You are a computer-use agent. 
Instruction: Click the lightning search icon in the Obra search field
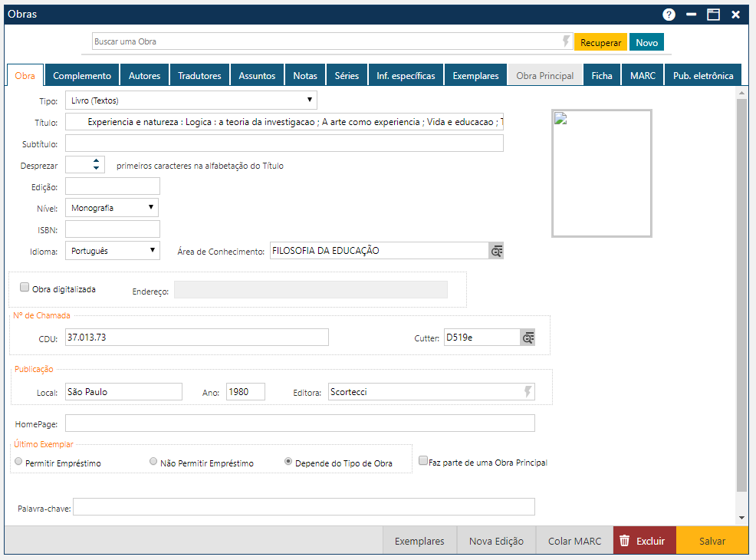click(x=566, y=42)
